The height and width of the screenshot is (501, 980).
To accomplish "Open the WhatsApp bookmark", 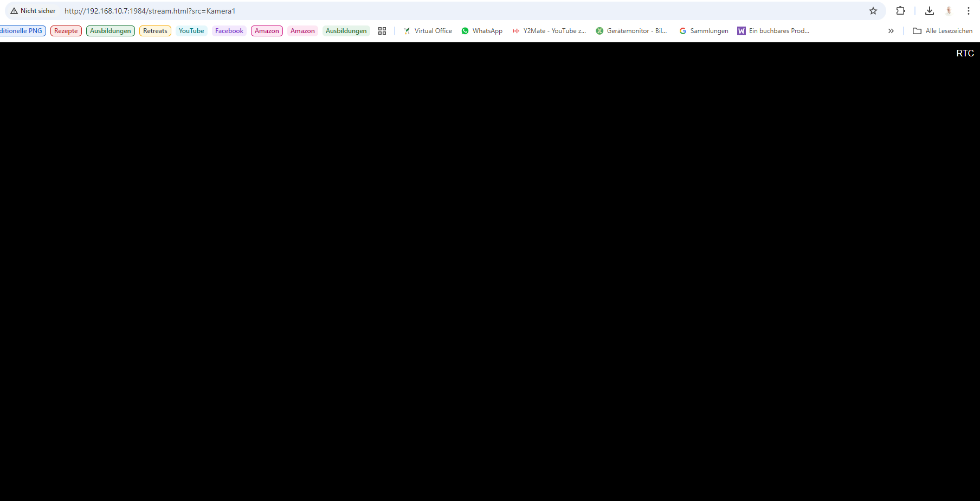I will pos(482,31).
